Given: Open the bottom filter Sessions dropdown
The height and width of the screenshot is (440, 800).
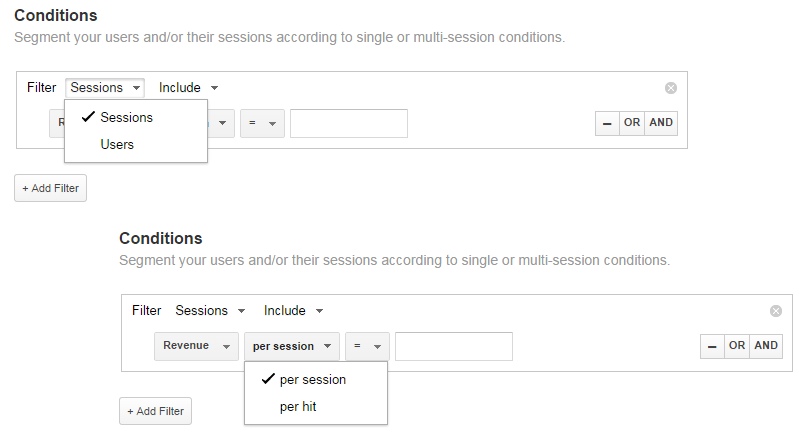Looking at the screenshot, I should [210, 311].
